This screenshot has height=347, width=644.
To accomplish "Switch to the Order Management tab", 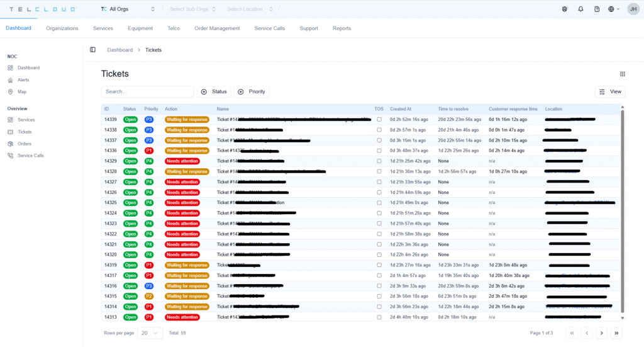I will pos(217,28).
